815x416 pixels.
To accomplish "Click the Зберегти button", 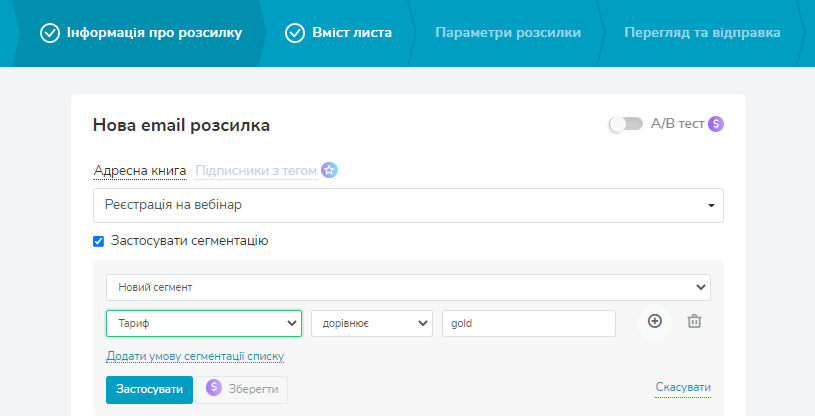I will tap(242, 389).
